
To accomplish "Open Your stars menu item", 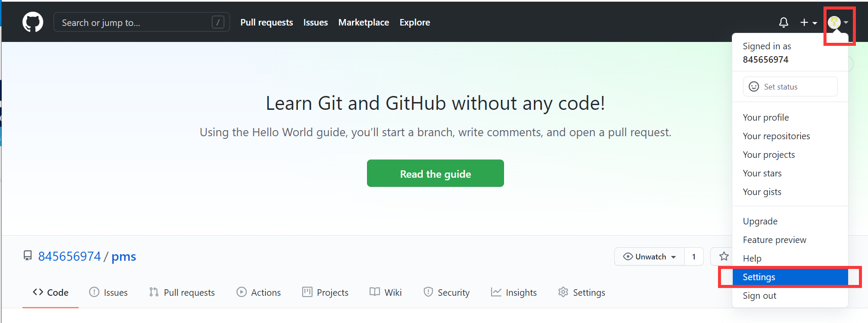I will tap(790, 173).
